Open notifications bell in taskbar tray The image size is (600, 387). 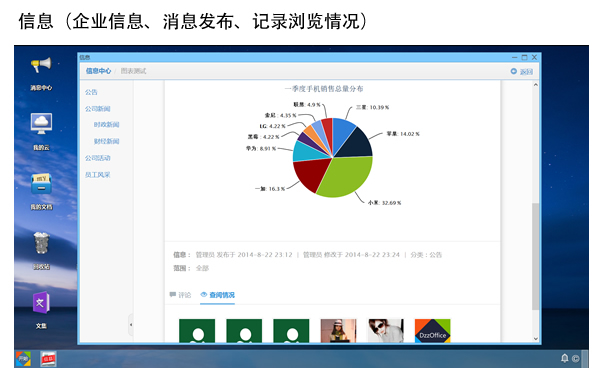[x=564, y=358]
